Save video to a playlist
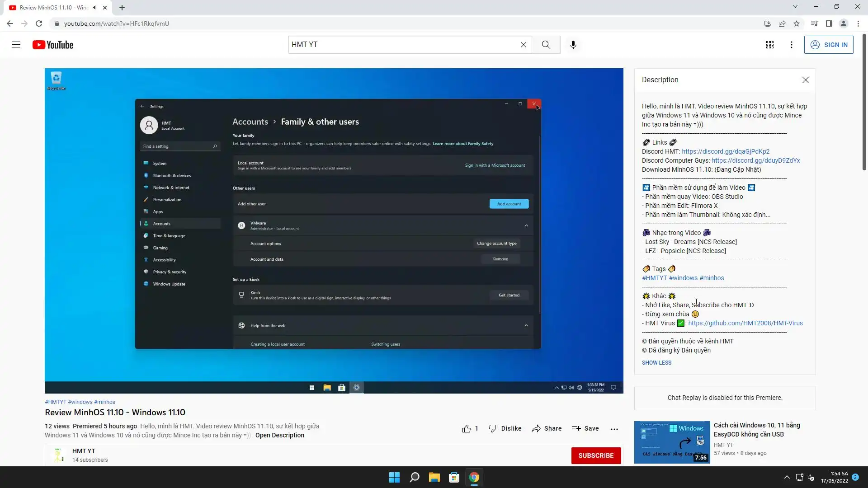The image size is (868, 488). tap(585, 429)
